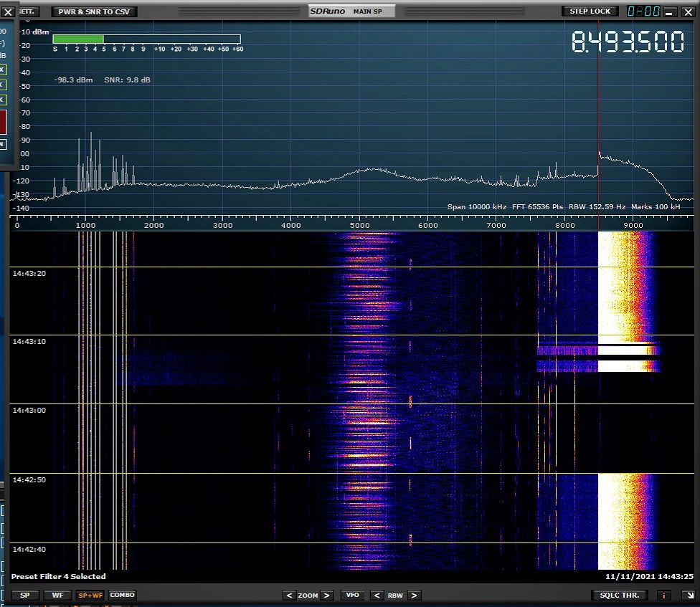Click the 0-00 VFO indicator display
The width and height of the screenshot is (700, 607).
coord(643,11)
